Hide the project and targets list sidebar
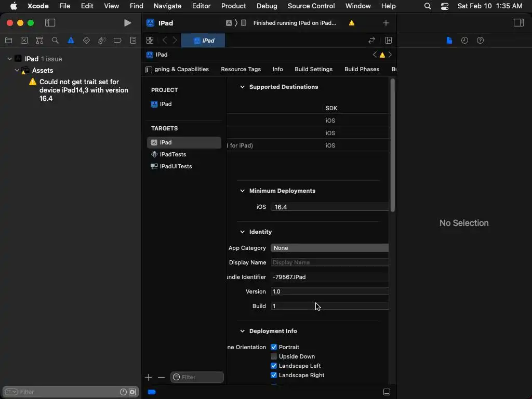This screenshot has height=399, width=532. 149,70
